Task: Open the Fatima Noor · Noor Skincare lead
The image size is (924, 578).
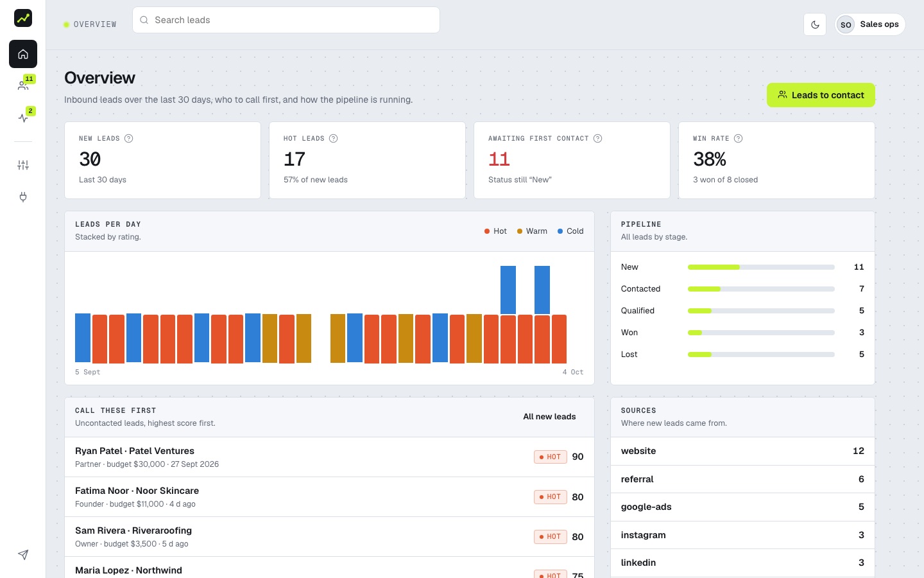Action: point(329,497)
